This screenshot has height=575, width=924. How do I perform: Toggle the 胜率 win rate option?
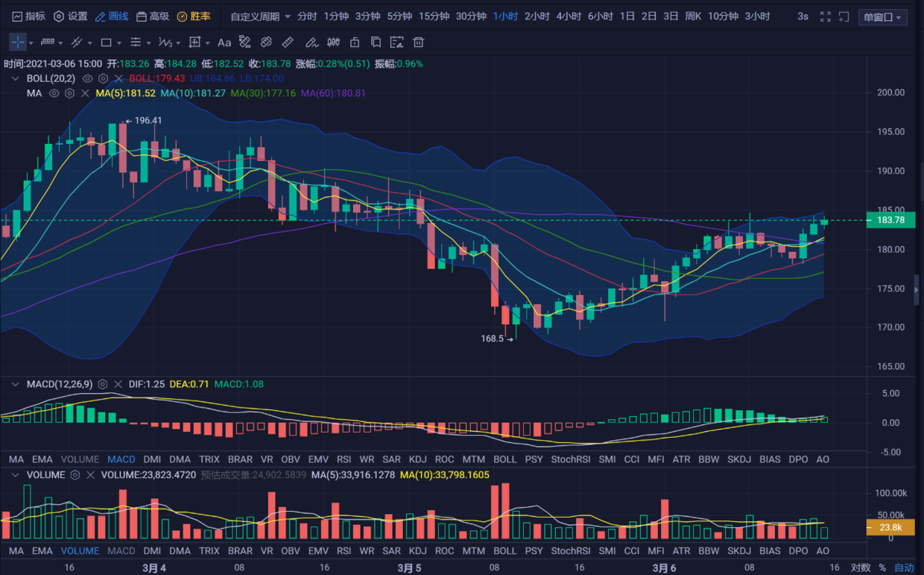point(194,16)
